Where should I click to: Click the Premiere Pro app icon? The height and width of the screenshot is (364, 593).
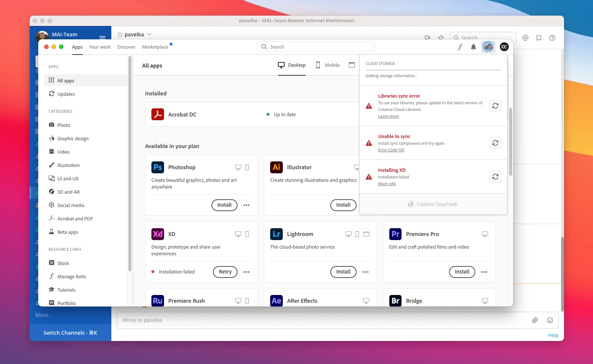(x=396, y=234)
